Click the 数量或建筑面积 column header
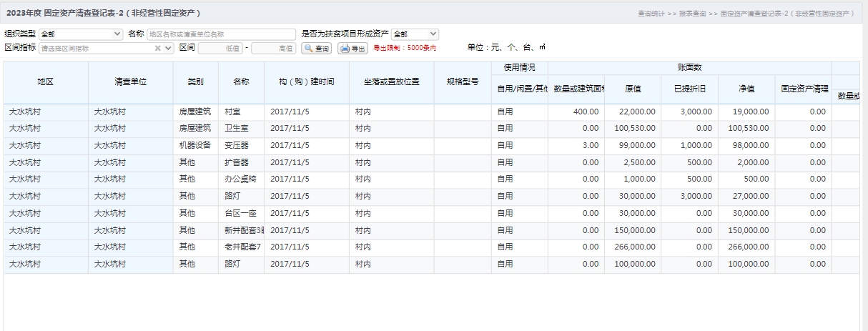868x331 pixels. pyautogui.click(x=576, y=89)
